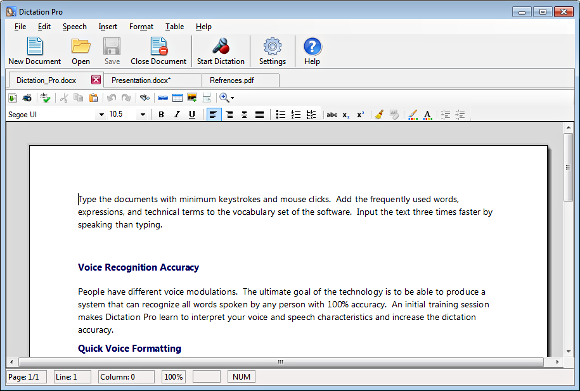The image size is (580, 391).
Task: Click the Save floppy disk icon
Action: 112,51
